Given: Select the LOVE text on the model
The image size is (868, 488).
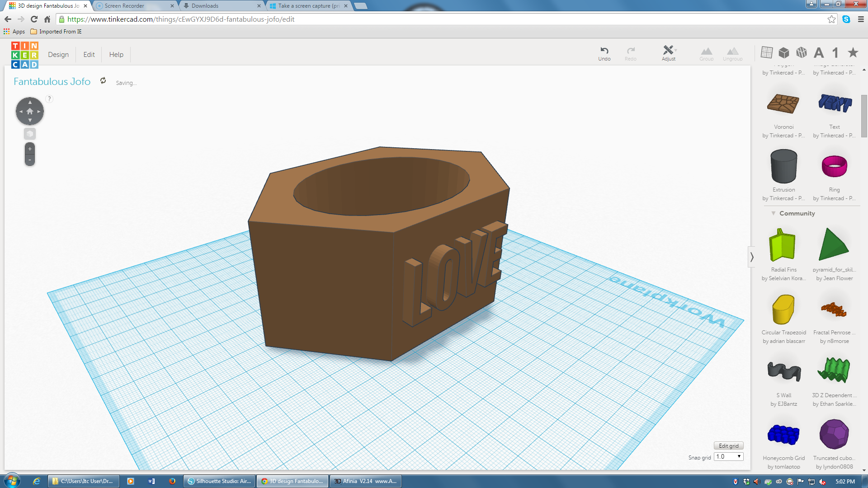Looking at the screenshot, I should [x=455, y=275].
